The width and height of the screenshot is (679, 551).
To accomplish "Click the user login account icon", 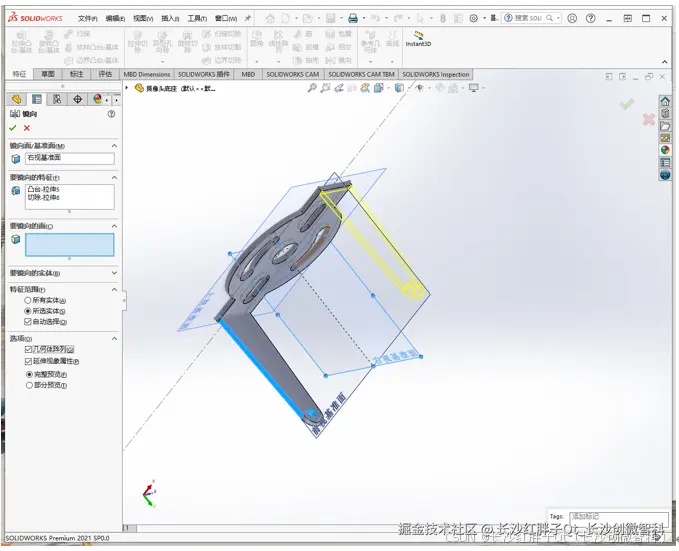I will [x=572, y=18].
